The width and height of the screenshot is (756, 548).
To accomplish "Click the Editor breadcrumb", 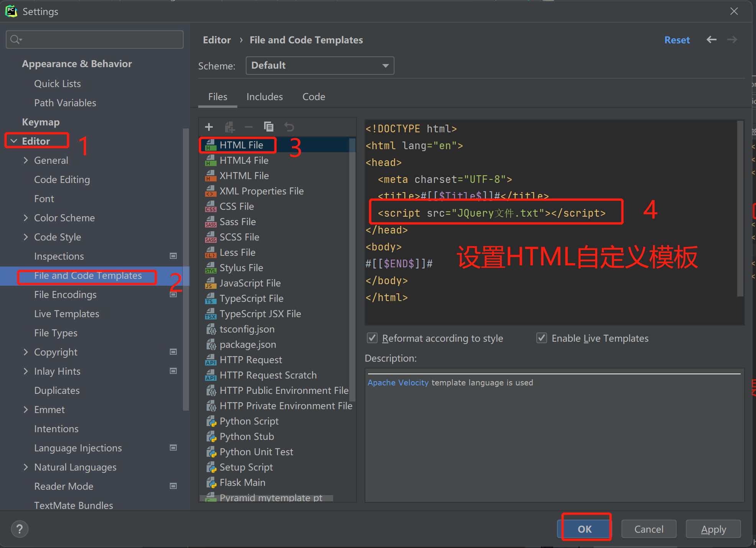I will click(x=217, y=40).
